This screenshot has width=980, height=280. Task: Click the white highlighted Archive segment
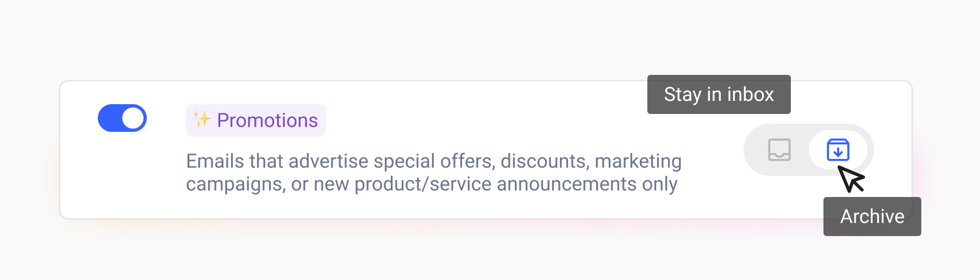click(x=838, y=150)
